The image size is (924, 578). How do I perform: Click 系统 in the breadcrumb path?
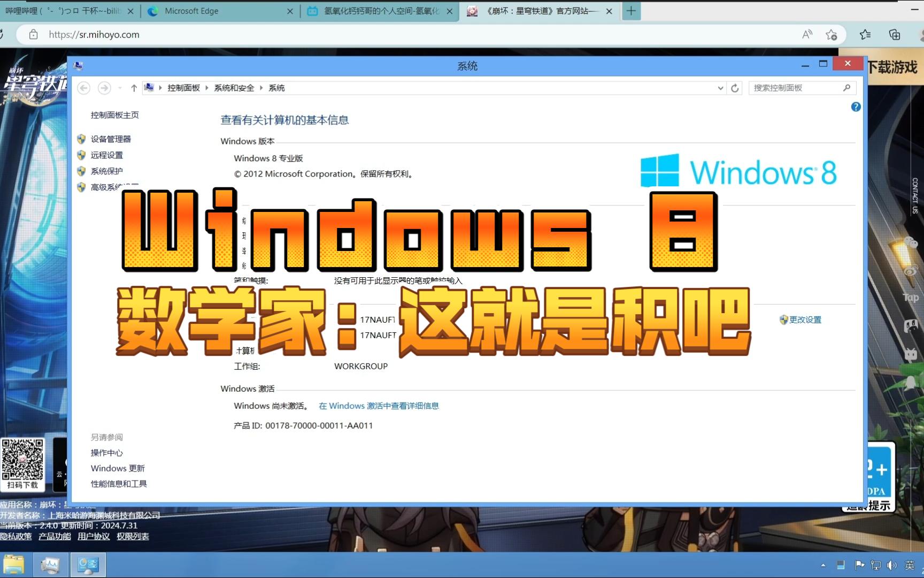point(276,88)
